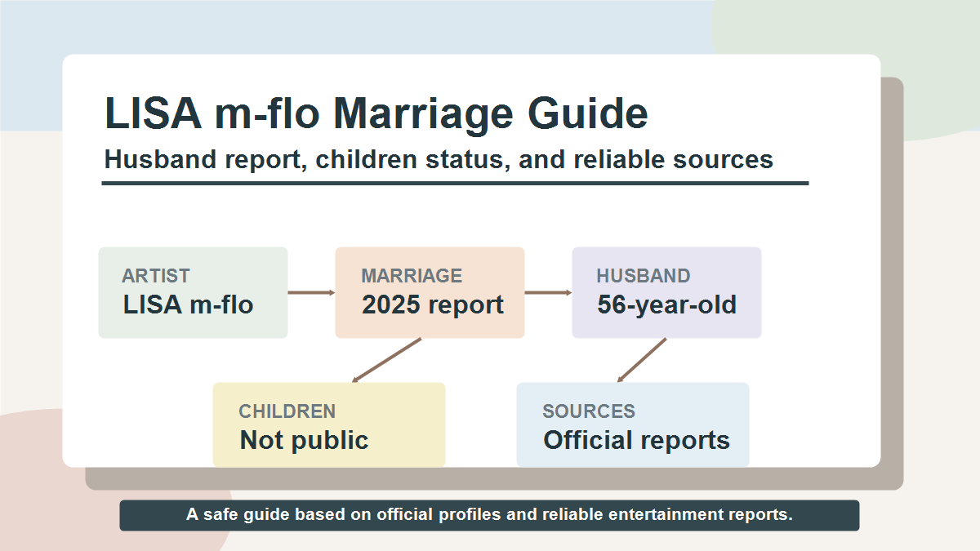Click the 'LISA m-flo' value in the Artist box
Viewport: 980px width, 551px height.
[x=188, y=305]
